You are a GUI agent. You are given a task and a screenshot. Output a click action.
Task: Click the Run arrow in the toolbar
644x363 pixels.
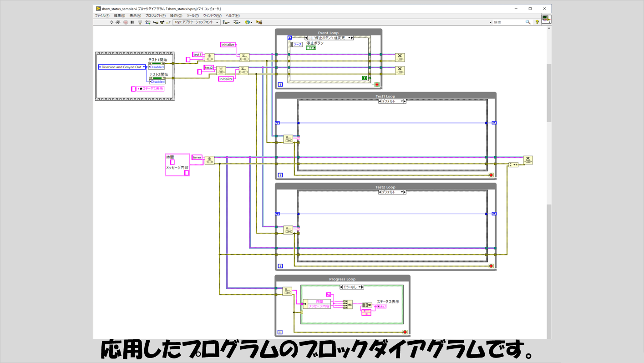tap(112, 22)
